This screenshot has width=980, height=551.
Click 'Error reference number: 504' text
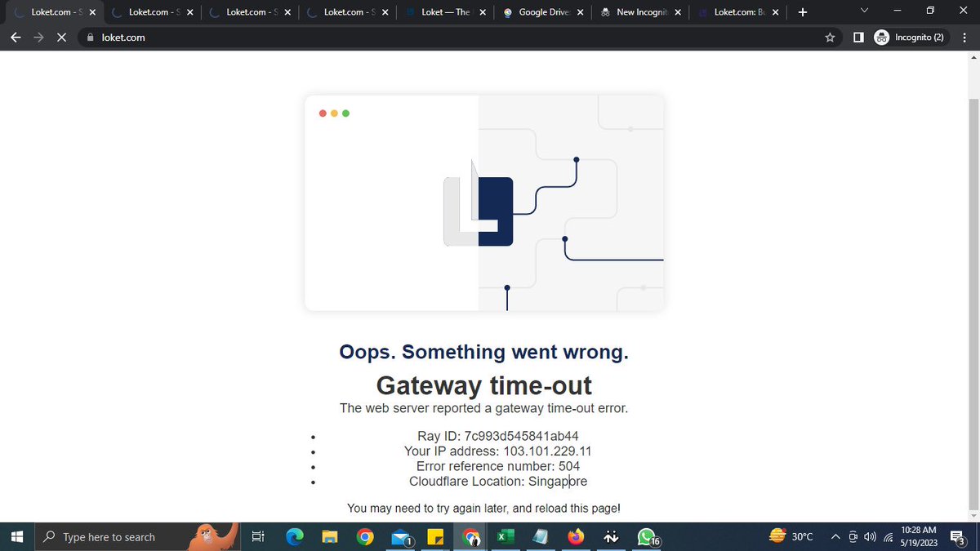(x=498, y=466)
